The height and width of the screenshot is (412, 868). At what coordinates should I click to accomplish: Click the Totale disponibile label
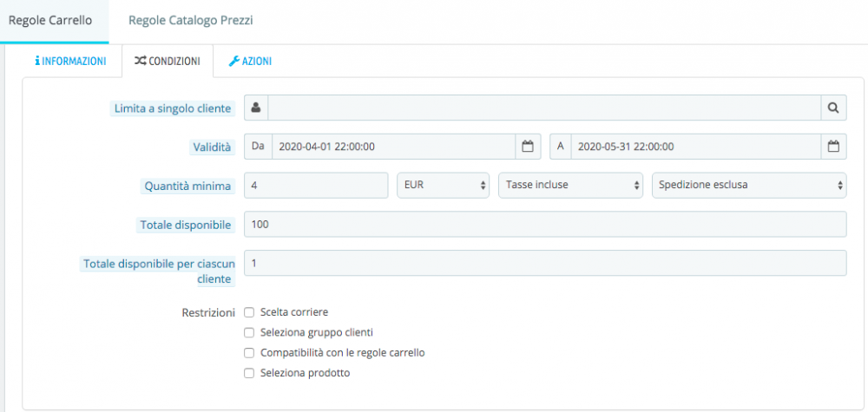pos(186,225)
